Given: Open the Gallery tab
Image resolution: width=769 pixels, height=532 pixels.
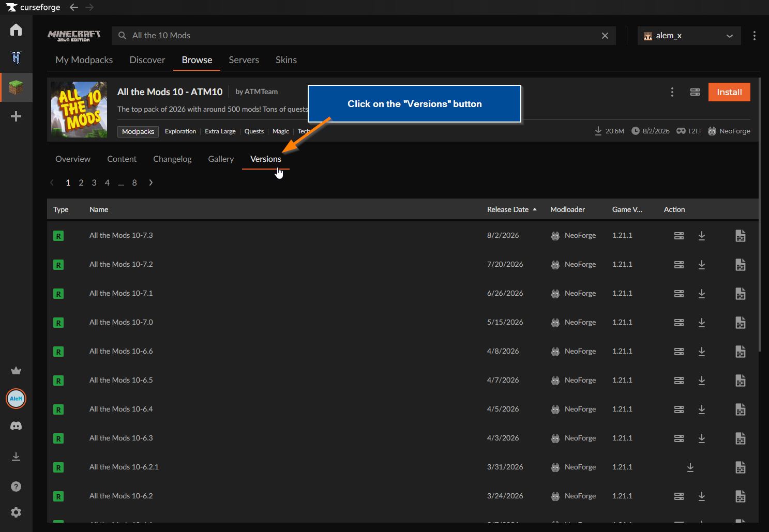Looking at the screenshot, I should coord(221,159).
